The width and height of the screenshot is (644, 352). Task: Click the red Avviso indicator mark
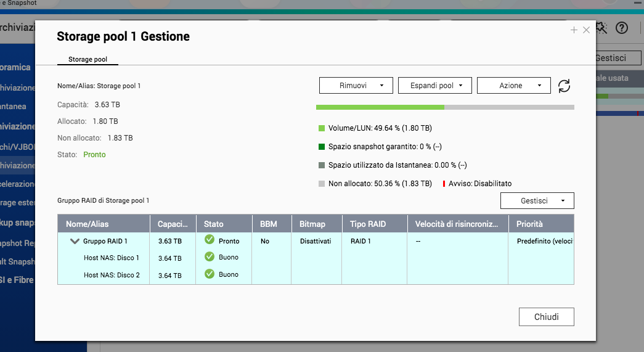click(444, 184)
